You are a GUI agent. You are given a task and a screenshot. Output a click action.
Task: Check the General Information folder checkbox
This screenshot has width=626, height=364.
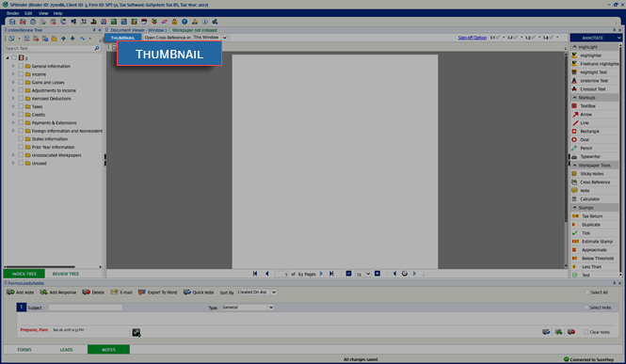point(21,66)
